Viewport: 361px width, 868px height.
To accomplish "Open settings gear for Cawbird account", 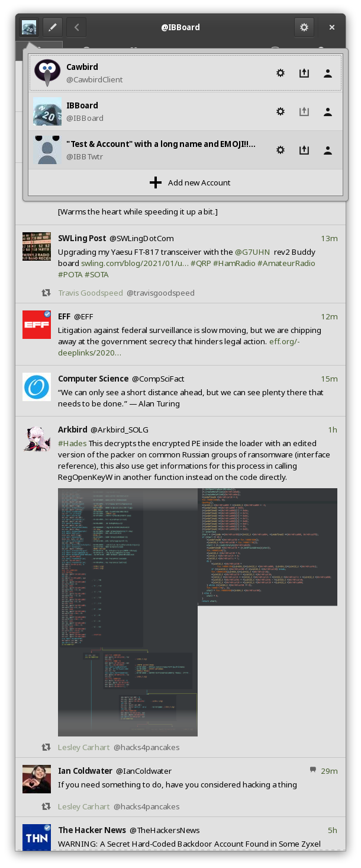I will point(281,73).
